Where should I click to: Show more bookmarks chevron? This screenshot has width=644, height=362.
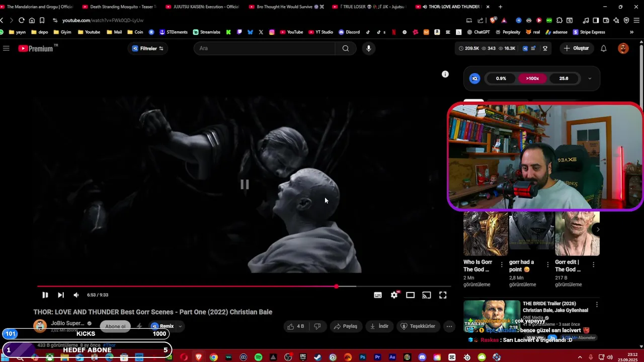(x=631, y=32)
